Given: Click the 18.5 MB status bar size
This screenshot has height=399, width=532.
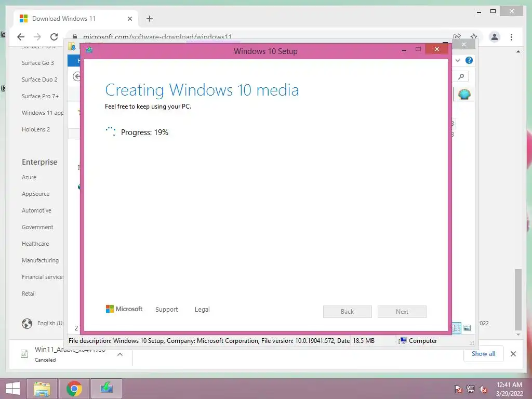Looking at the screenshot, I should [x=363, y=341].
